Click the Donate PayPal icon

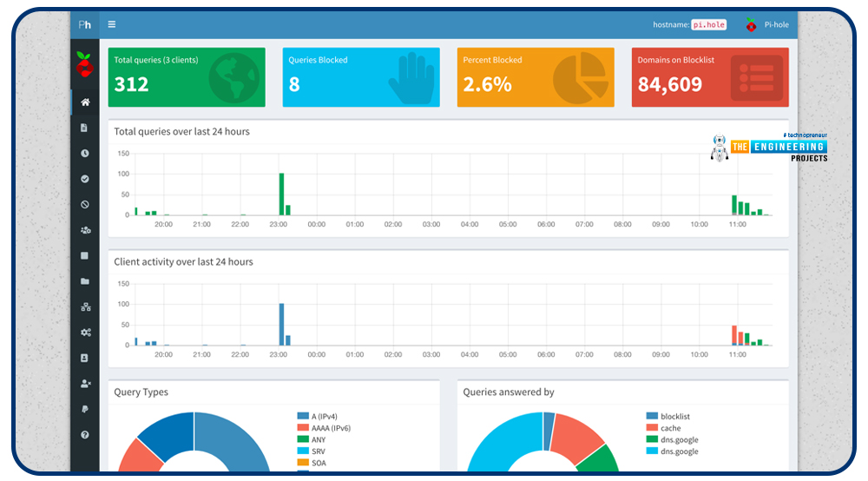[85, 409]
